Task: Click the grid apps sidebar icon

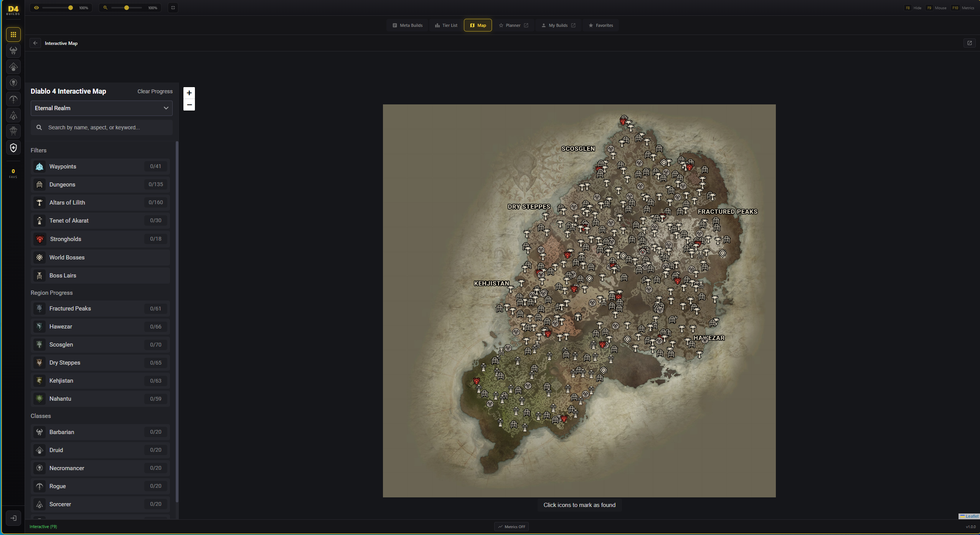Action: point(13,35)
